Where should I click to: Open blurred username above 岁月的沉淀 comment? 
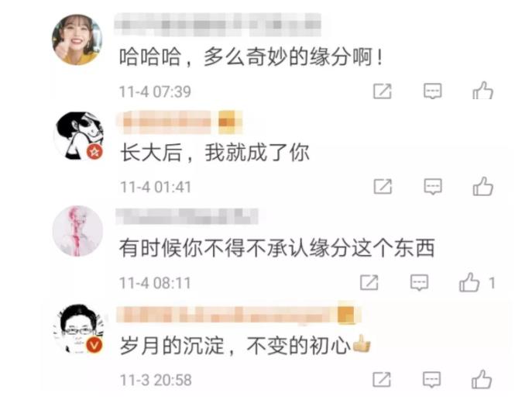tap(239, 314)
